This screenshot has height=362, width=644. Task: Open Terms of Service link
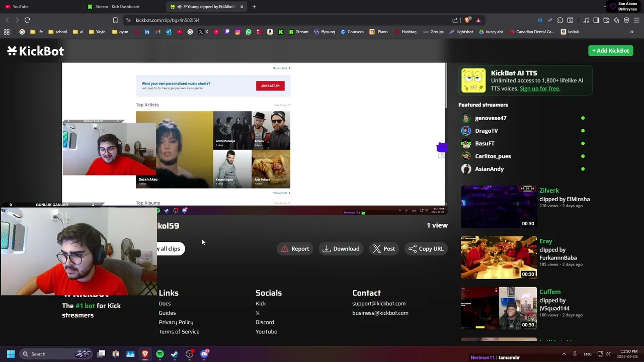(179, 332)
